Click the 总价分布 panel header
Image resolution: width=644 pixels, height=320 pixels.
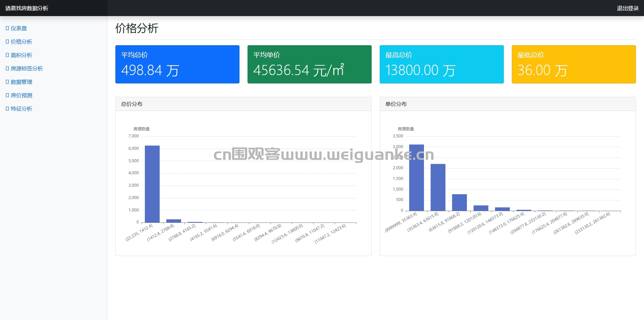tap(244, 104)
